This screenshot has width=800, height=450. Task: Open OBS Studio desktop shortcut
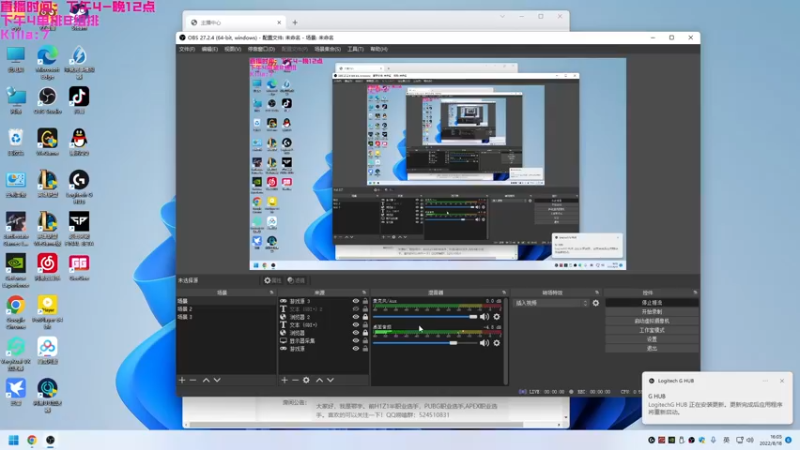click(x=47, y=101)
